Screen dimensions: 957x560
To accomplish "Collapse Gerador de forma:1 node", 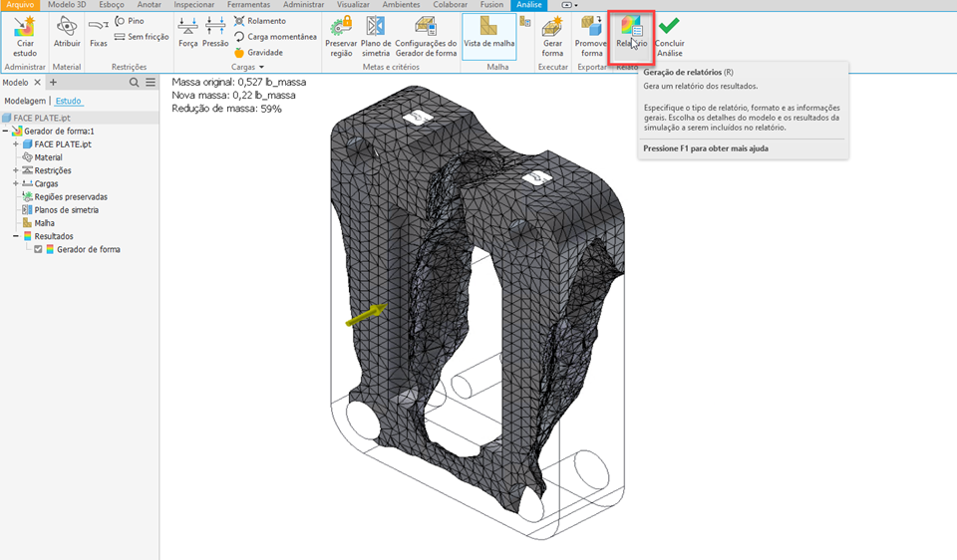I will pyautogui.click(x=6, y=132).
